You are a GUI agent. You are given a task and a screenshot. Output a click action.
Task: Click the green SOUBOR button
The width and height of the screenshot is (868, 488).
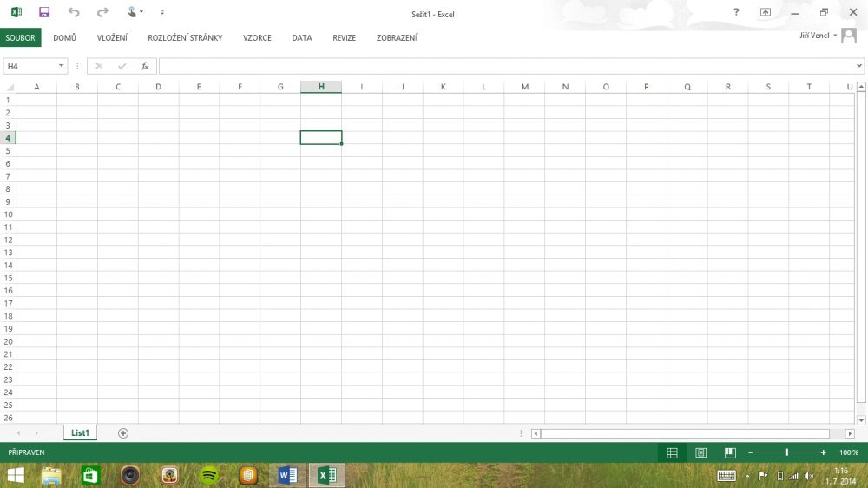click(21, 38)
